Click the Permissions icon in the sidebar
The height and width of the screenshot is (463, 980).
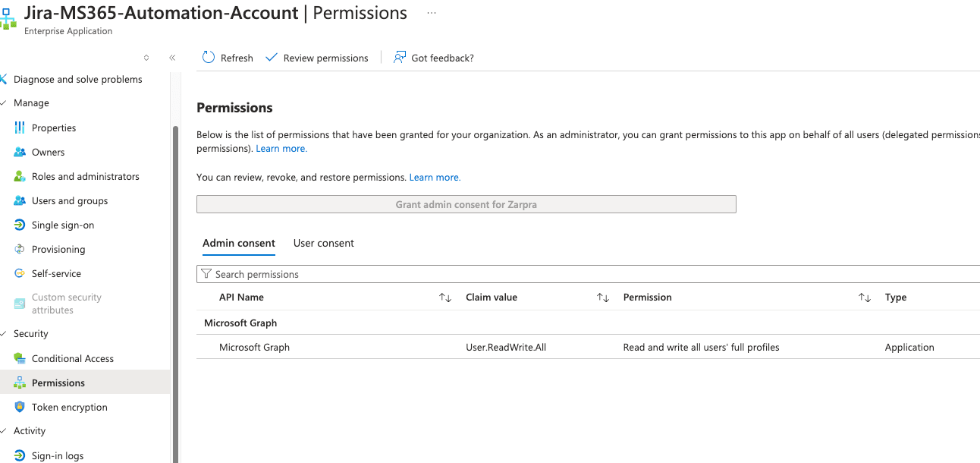coord(20,383)
